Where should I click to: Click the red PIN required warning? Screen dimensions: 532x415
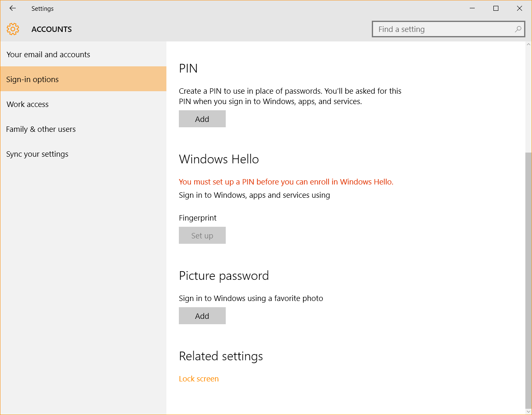coord(286,182)
